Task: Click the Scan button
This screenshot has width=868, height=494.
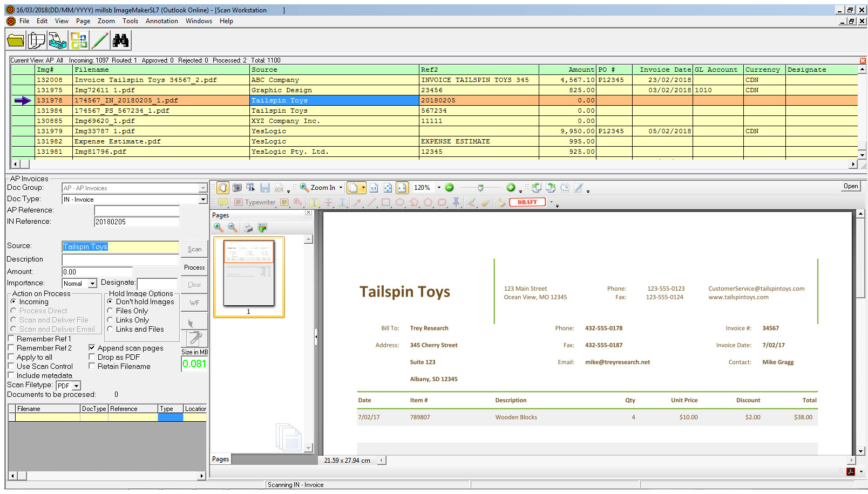Action: point(194,249)
